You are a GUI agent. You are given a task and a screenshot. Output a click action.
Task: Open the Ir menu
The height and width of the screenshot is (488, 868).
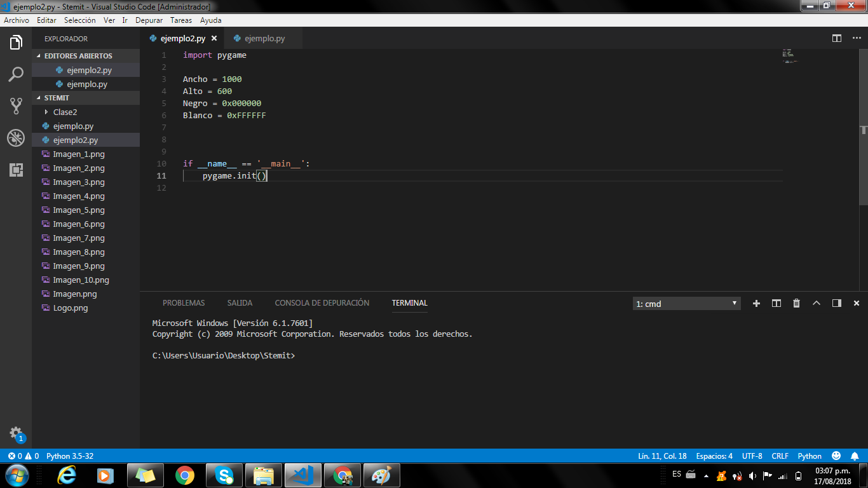(125, 20)
